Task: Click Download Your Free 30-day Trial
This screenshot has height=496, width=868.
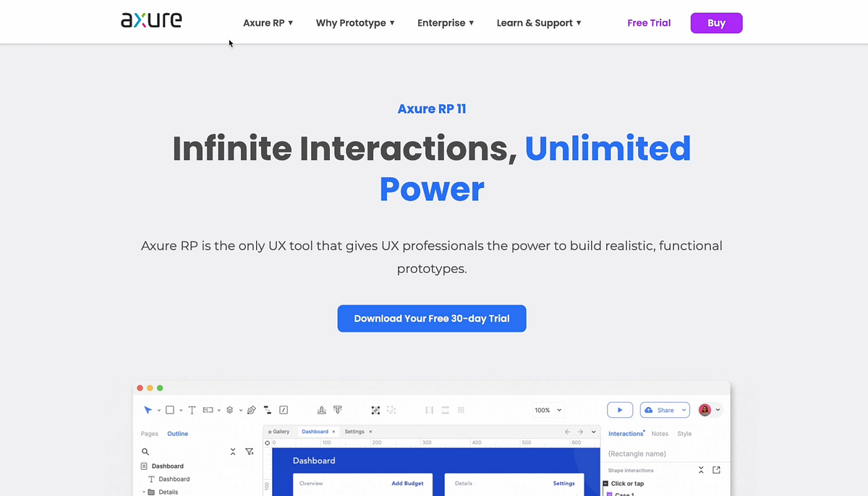Action: coord(432,318)
